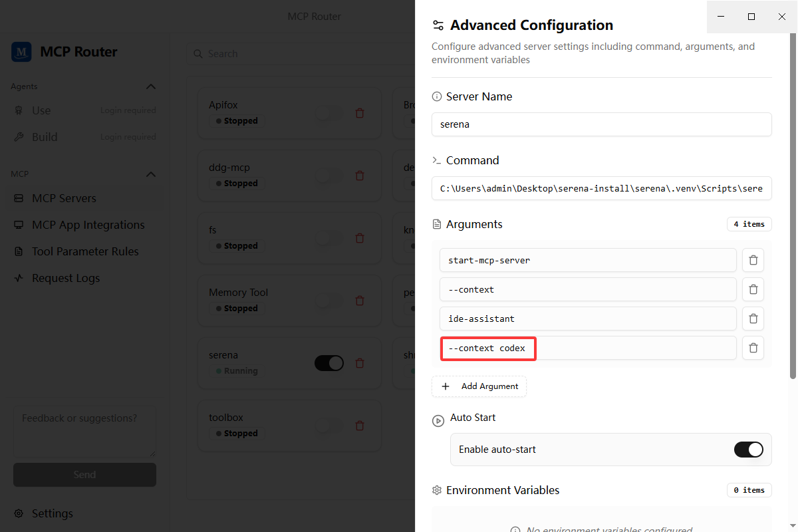Delete the ide-assistant argument
Screen dimensions: 798x532
pyautogui.click(x=753, y=319)
